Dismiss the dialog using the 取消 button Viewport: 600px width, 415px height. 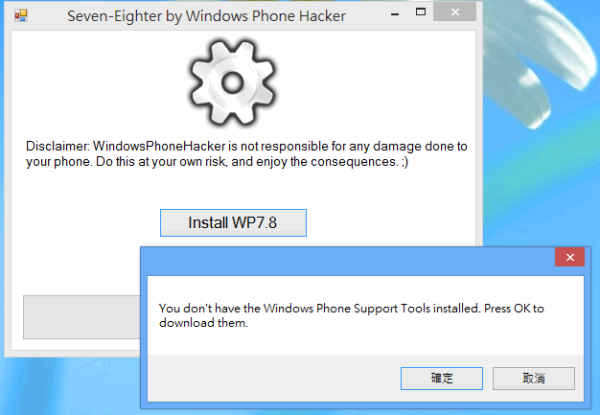(533, 378)
